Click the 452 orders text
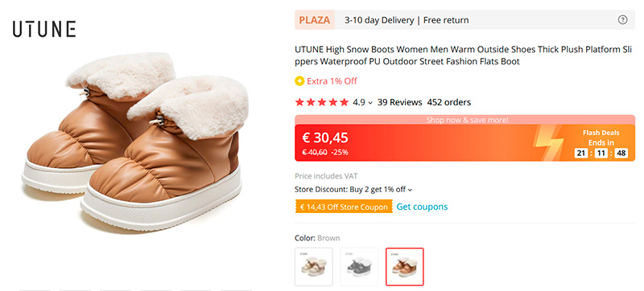The width and height of the screenshot is (644, 291). 449,102
